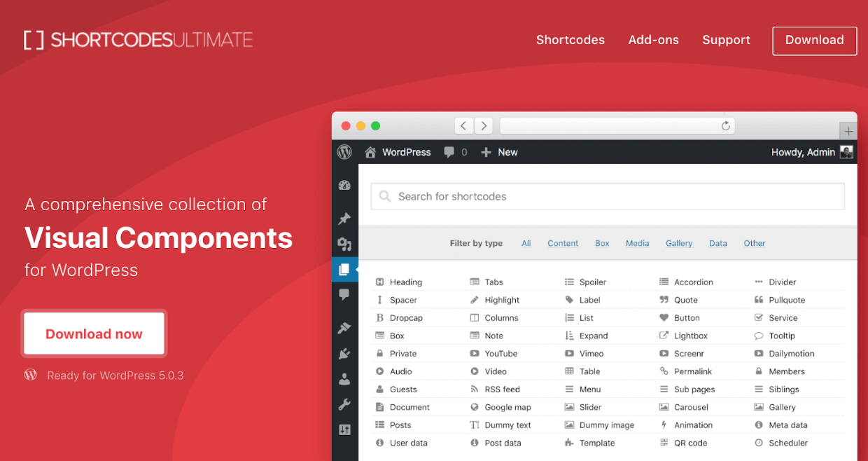Click the Shortcodes Ultimate logo

tap(139, 40)
